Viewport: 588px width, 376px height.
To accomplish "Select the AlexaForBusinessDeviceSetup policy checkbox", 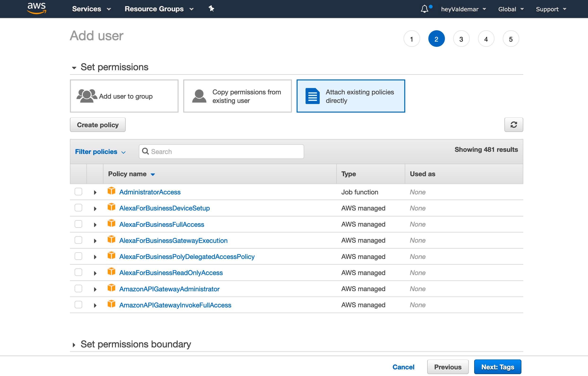I will pyautogui.click(x=79, y=208).
